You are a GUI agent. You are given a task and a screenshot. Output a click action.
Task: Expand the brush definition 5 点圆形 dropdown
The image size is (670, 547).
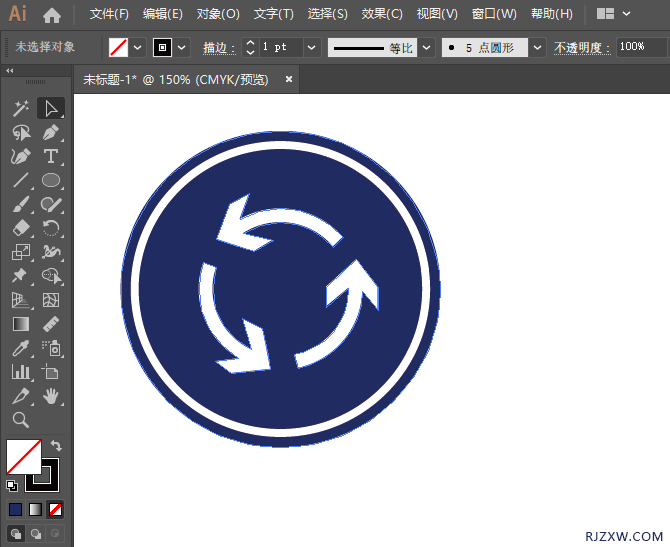(x=538, y=47)
